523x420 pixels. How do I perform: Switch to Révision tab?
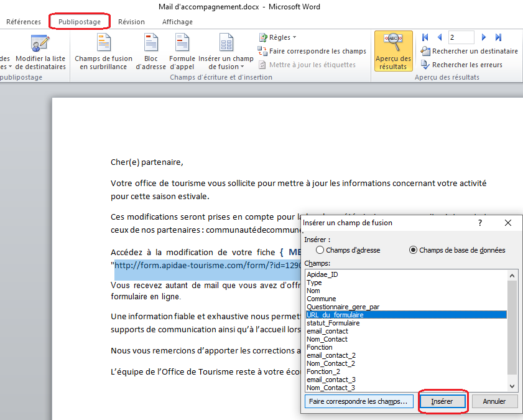(x=131, y=22)
